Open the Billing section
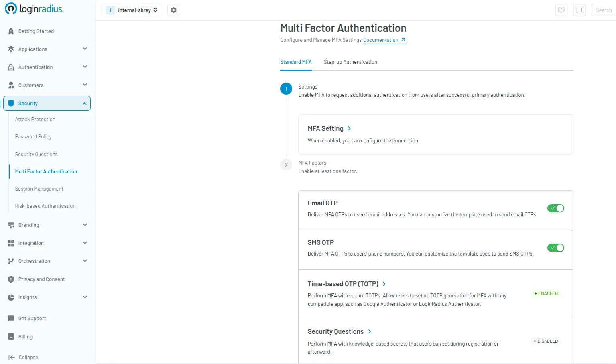The height and width of the screenshot is (364, 616). (x=25, y=336)
